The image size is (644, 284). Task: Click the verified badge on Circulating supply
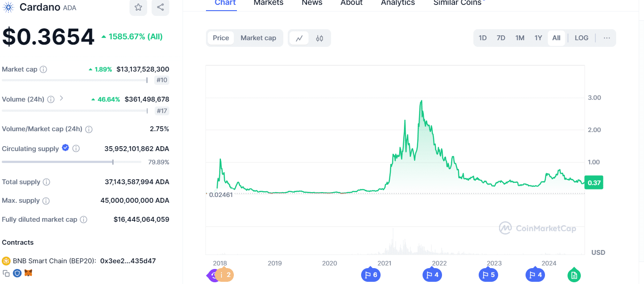pos(65,148)
